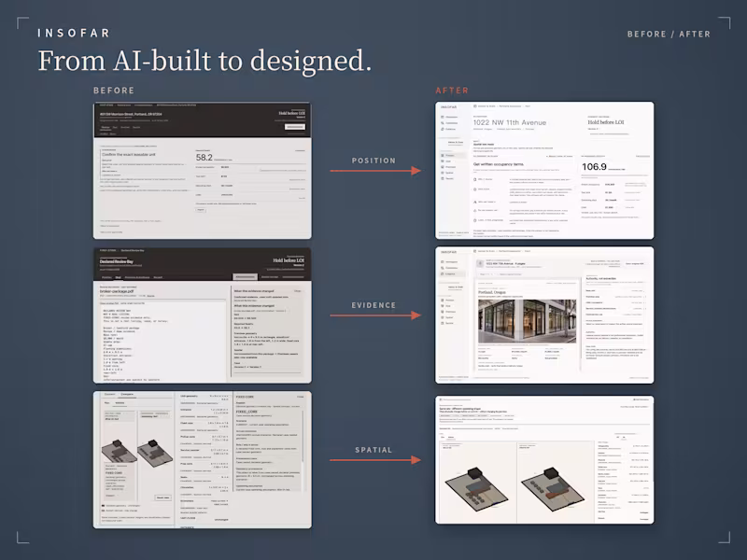Click the left 3D model in Before spatial
The image size is (747, 560).
(x=120, y=451)
